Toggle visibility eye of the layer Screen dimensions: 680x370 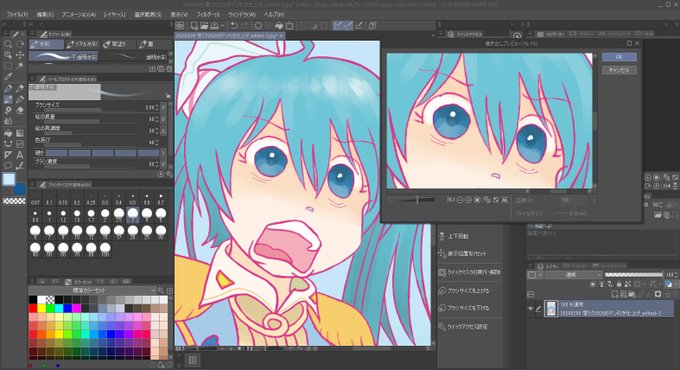530,309
